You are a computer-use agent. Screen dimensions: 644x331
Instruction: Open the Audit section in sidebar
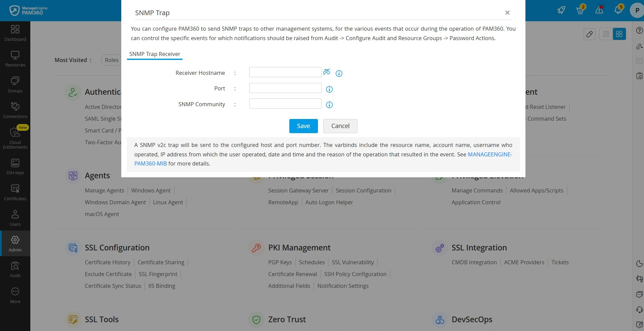15,269
